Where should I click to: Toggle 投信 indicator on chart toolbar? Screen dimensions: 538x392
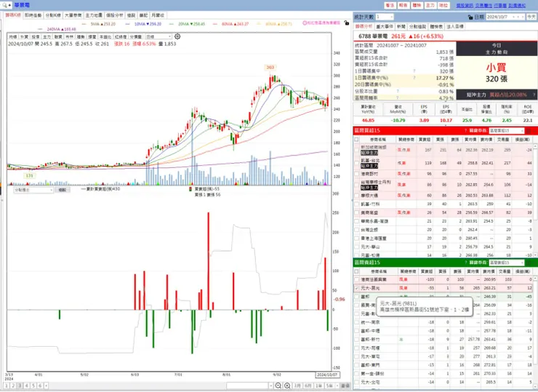click(x=36, y=37)
